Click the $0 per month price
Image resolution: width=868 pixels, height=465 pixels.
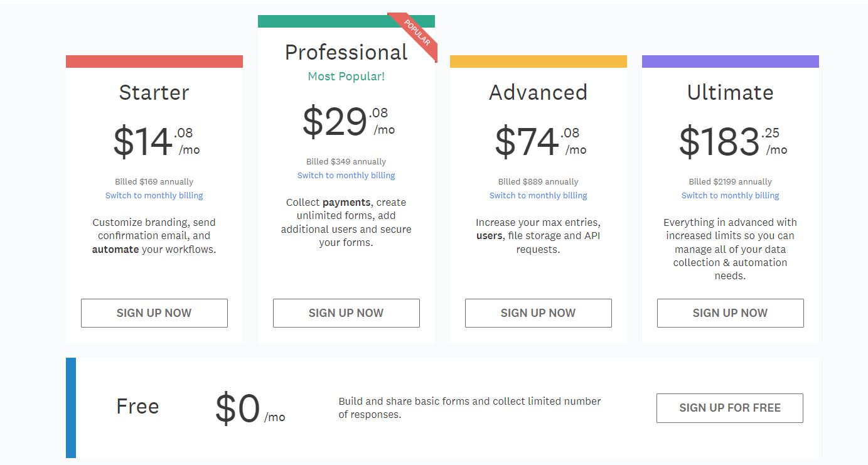250,409
